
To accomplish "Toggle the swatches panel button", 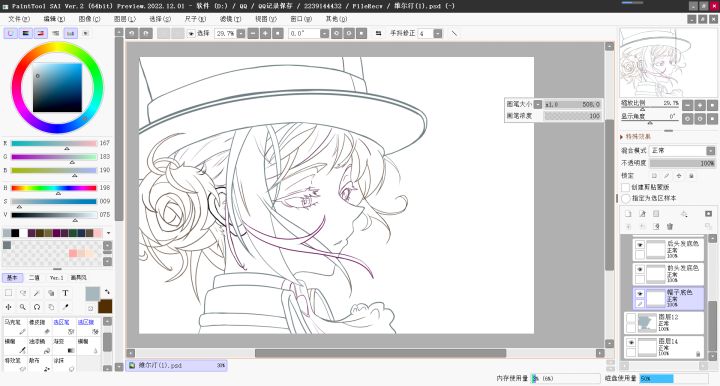I will [x=70, y=34].
